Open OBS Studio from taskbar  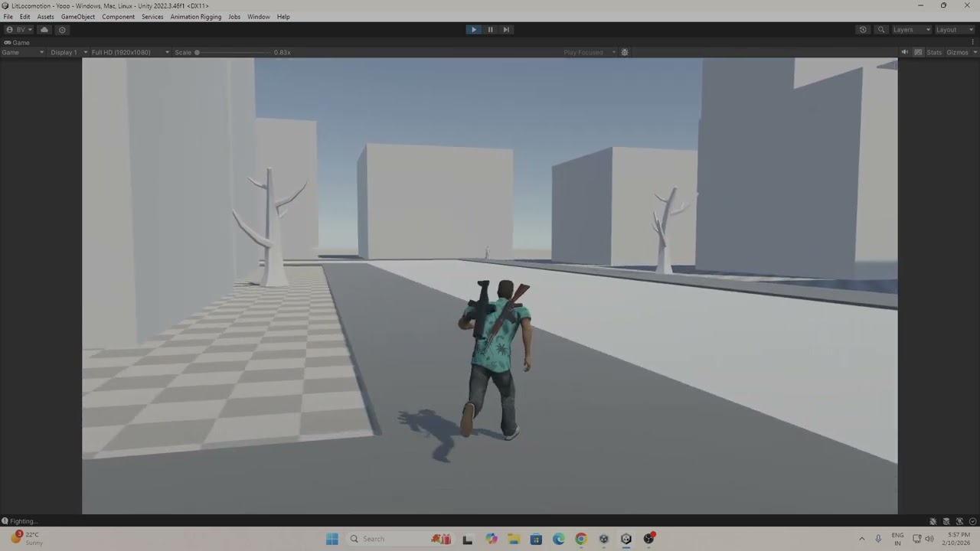[x=648, y=539]
